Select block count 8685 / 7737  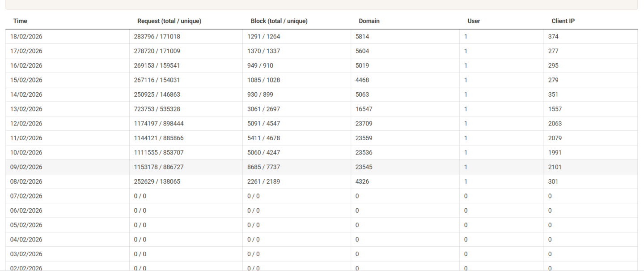pos(263,167)
